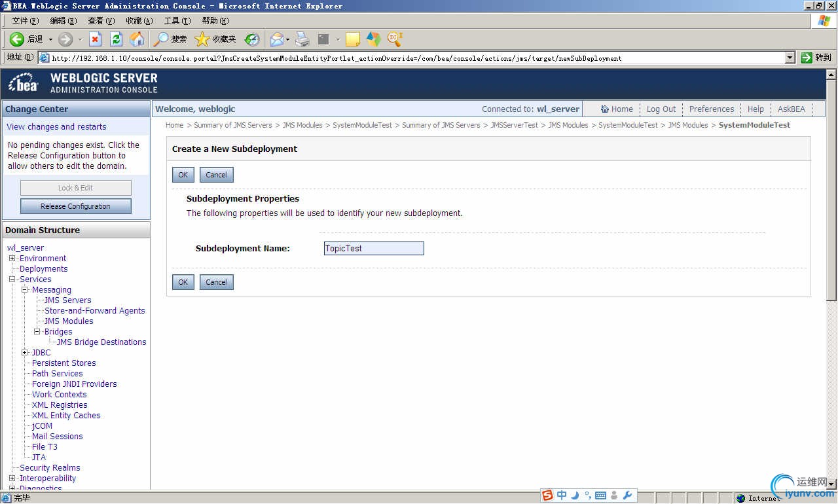This screenshot has width=838, height=504.
Task: Click the green Refresh icon
Action: (116, 39)
